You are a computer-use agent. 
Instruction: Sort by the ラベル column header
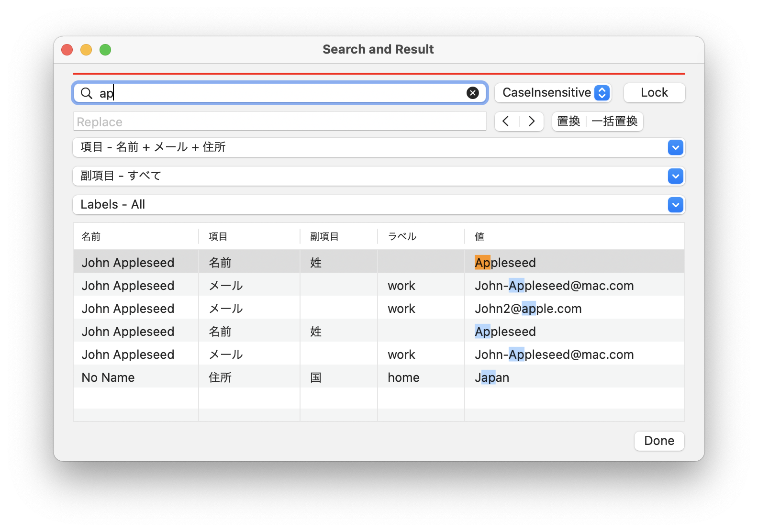click(421, 236)
